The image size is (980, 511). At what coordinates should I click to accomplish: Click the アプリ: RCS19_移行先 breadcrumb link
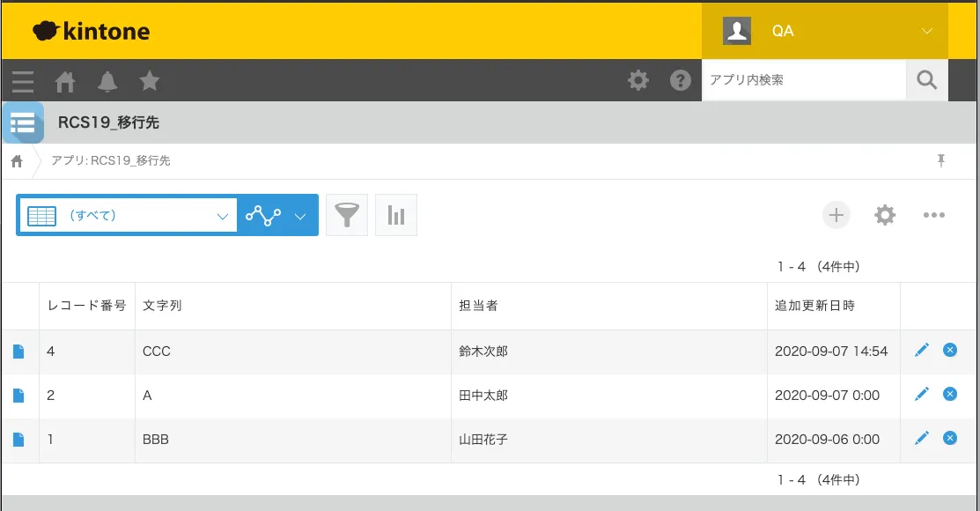click(x=111, y=160)
